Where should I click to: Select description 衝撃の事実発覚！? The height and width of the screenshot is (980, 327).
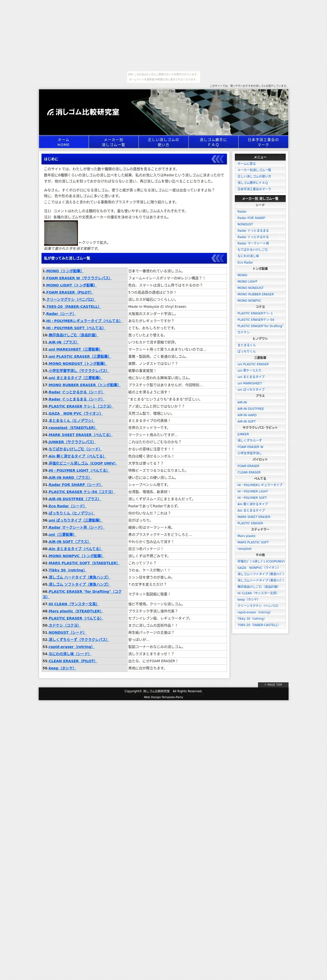point(142,370)
